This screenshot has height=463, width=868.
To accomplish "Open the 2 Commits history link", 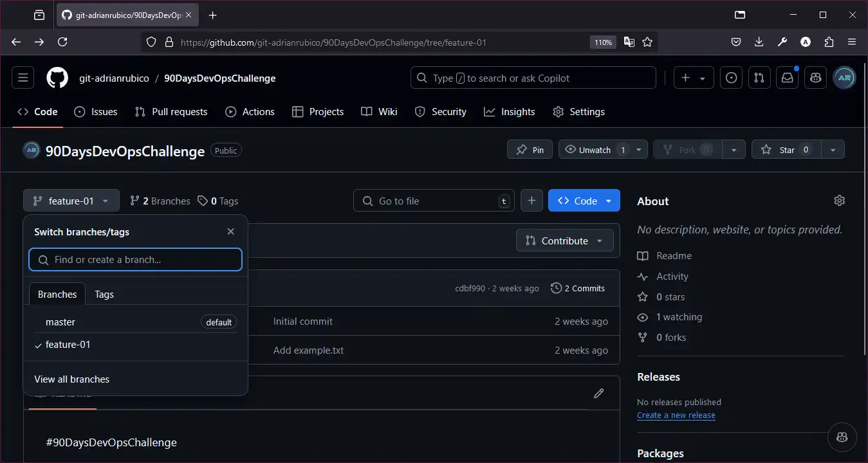I will pos(578,288).
